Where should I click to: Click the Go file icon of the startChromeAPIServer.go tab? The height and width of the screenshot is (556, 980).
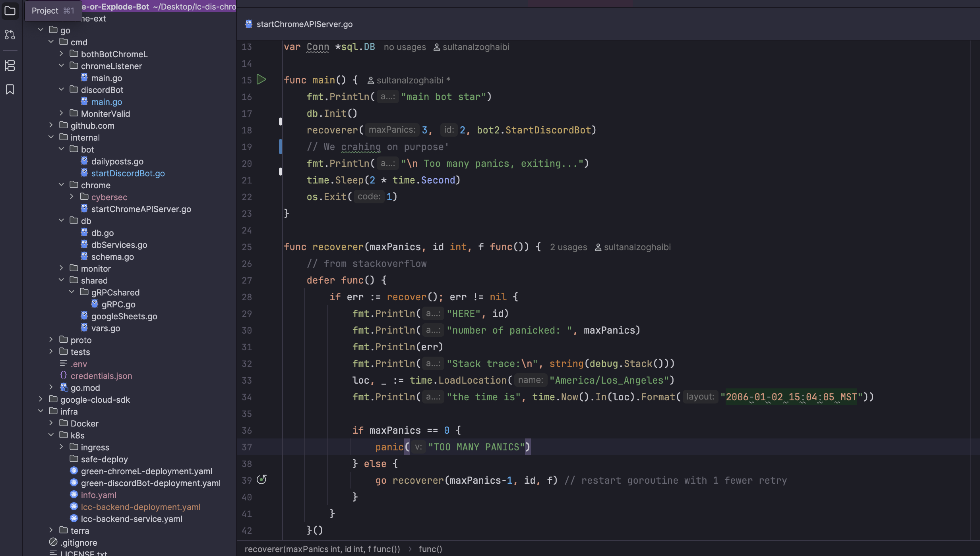[249, 24]
